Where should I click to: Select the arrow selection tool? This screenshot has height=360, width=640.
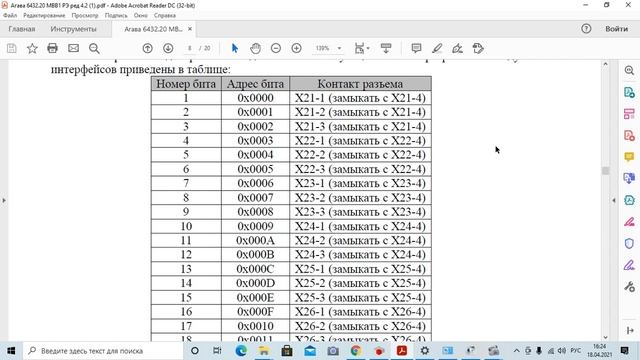pos(235,48)
